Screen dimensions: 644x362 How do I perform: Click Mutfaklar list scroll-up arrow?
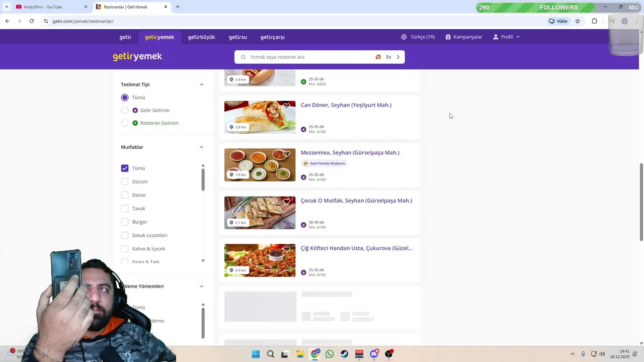click(x=203, y=165)
